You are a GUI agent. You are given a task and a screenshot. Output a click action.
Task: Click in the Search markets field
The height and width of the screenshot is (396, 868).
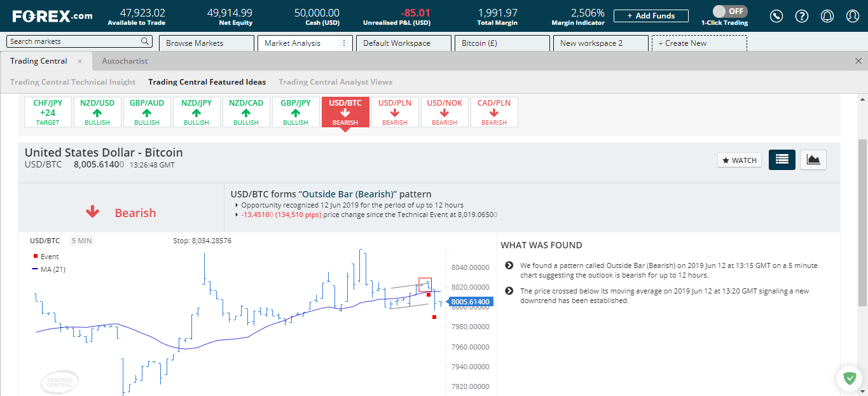(x=79, y=41)
